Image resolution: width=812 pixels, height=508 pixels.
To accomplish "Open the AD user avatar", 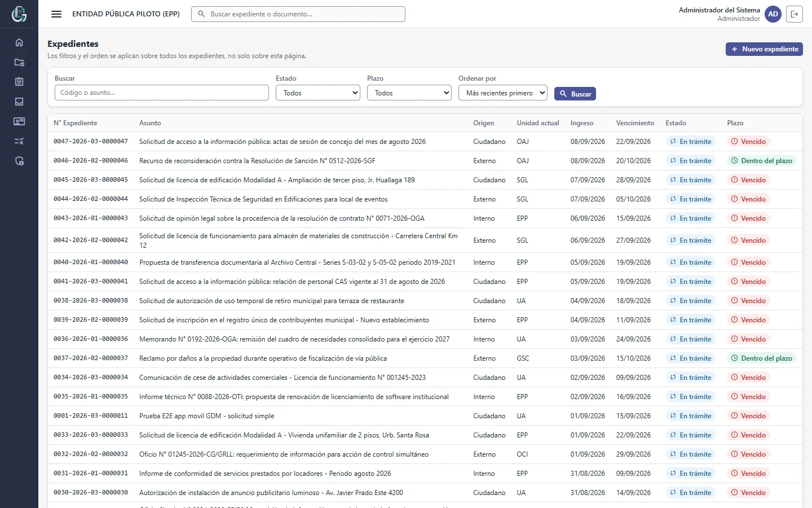I will point(773,14).
